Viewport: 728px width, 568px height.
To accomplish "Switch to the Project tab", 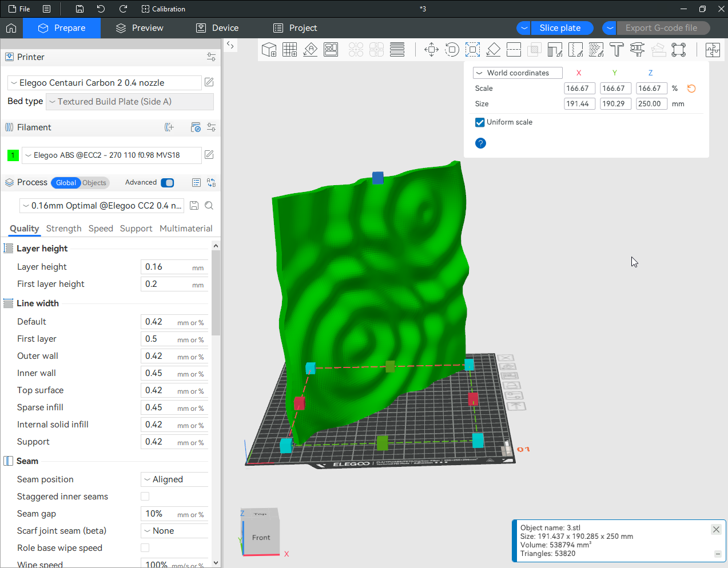I will (x=295, y=28).
